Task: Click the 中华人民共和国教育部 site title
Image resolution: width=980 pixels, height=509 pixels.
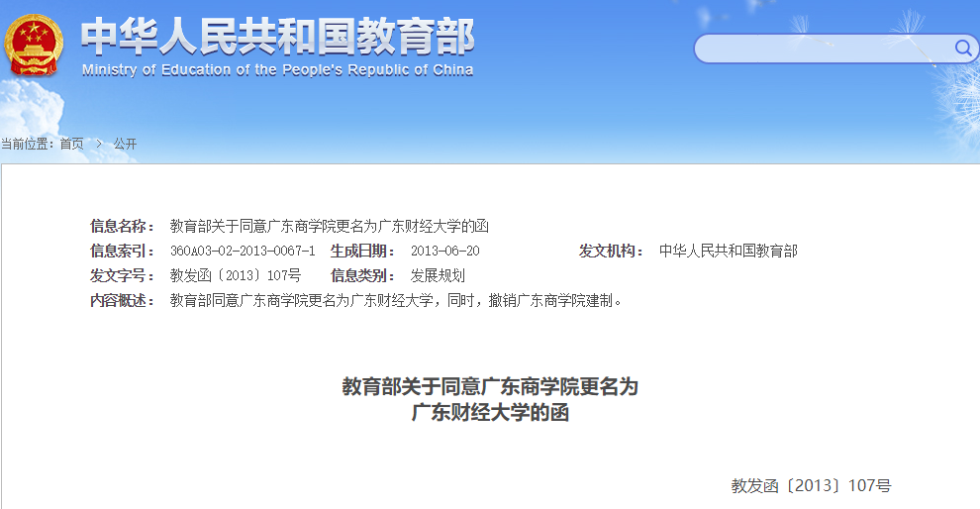Action: pos(278,38)
